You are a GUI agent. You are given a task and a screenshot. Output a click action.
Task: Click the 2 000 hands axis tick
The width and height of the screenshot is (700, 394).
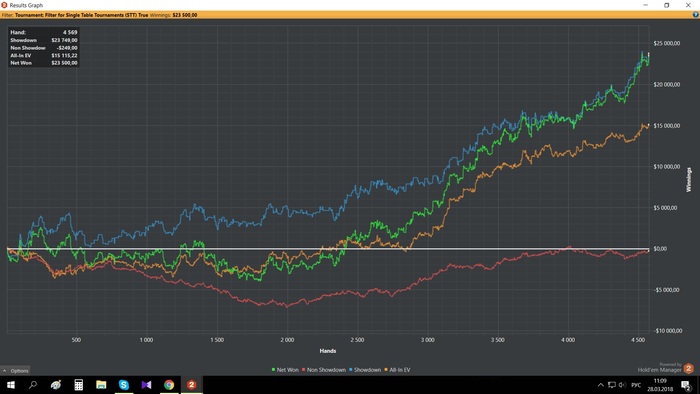point(287,340)
